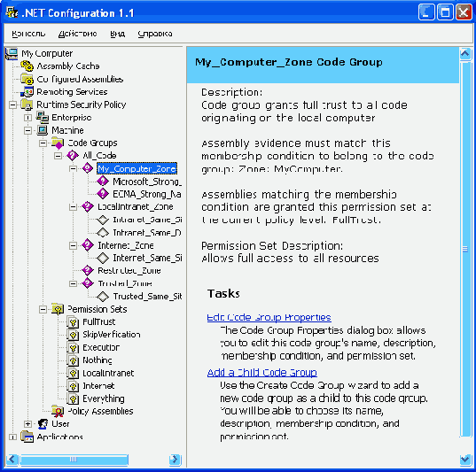Select the Microsoft_Strong_ code group icon
This screenshot has width=476, height=472.
103,181
